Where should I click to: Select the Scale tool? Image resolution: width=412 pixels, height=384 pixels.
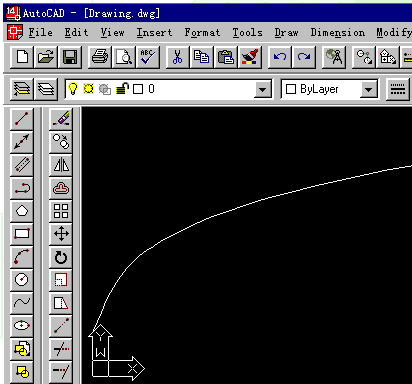[61, 280]
